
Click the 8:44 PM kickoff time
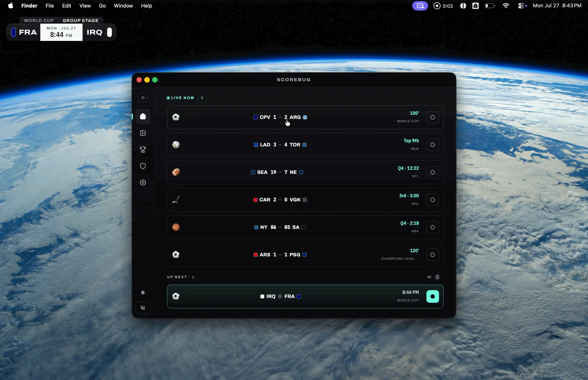point(410,292)
